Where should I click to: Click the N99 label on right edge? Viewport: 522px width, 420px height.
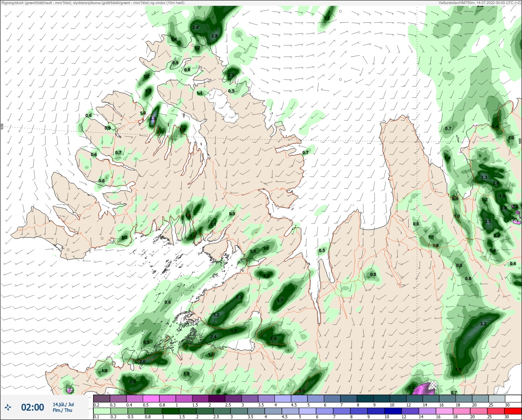pyautogui.click(x=520, y=141)
